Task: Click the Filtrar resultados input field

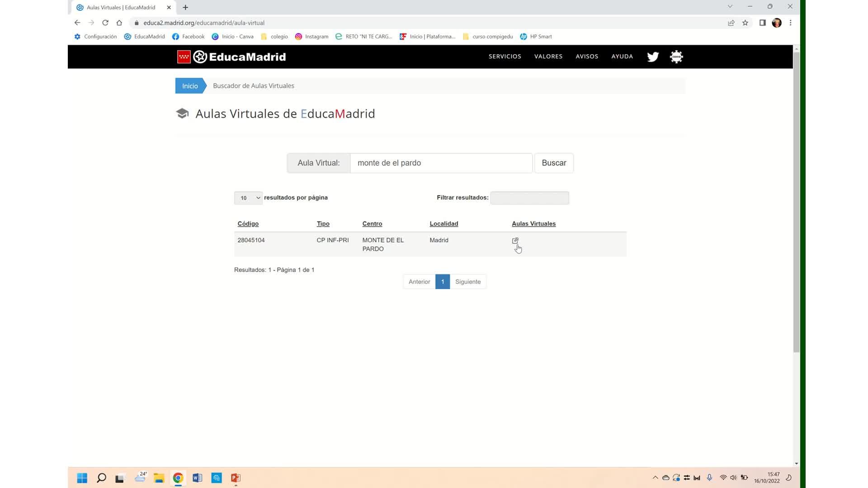Action: (x=529, y=198)
